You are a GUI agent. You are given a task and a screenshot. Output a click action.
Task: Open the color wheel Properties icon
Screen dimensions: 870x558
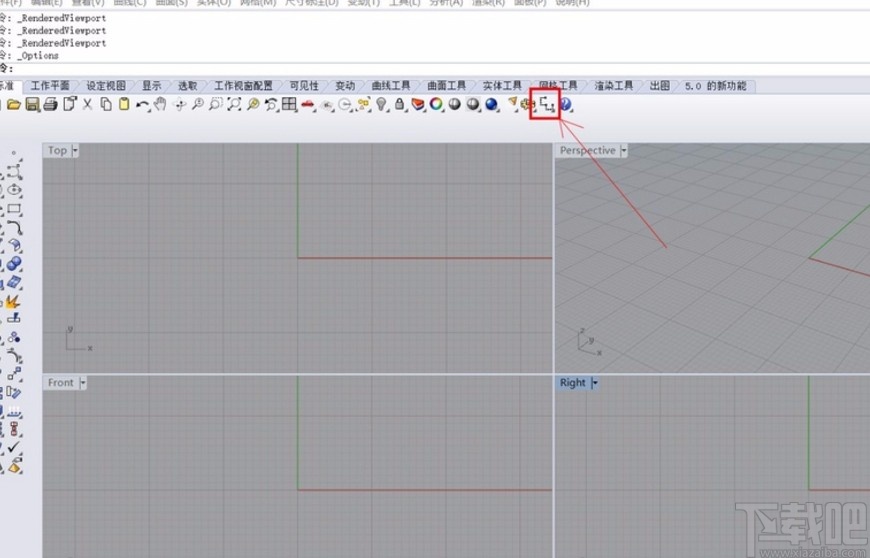pos(436,104)
